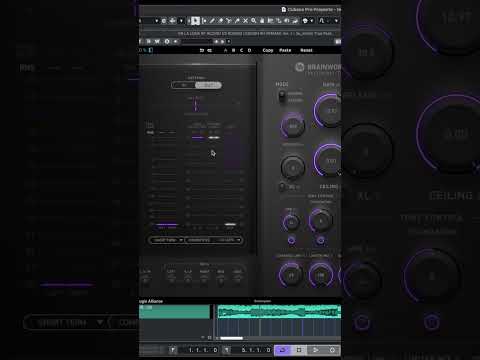Toggle the XL switch below saturation knob
The width and height of the screenshot is (480, 360).
(282, 187)
